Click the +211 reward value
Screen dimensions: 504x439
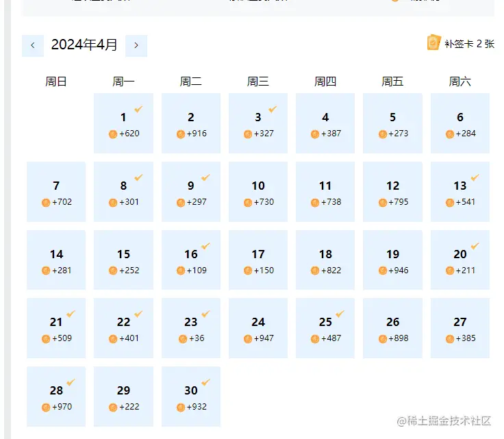point(466,271)
